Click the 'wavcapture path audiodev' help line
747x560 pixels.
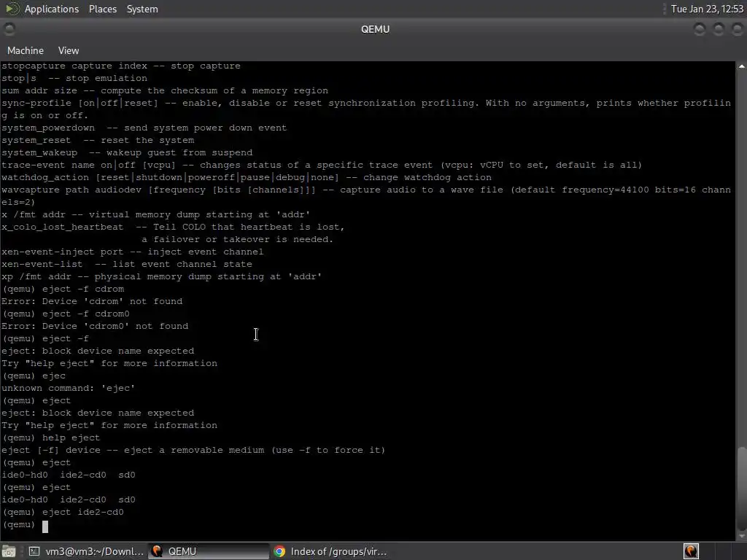[x=366, y=196]
